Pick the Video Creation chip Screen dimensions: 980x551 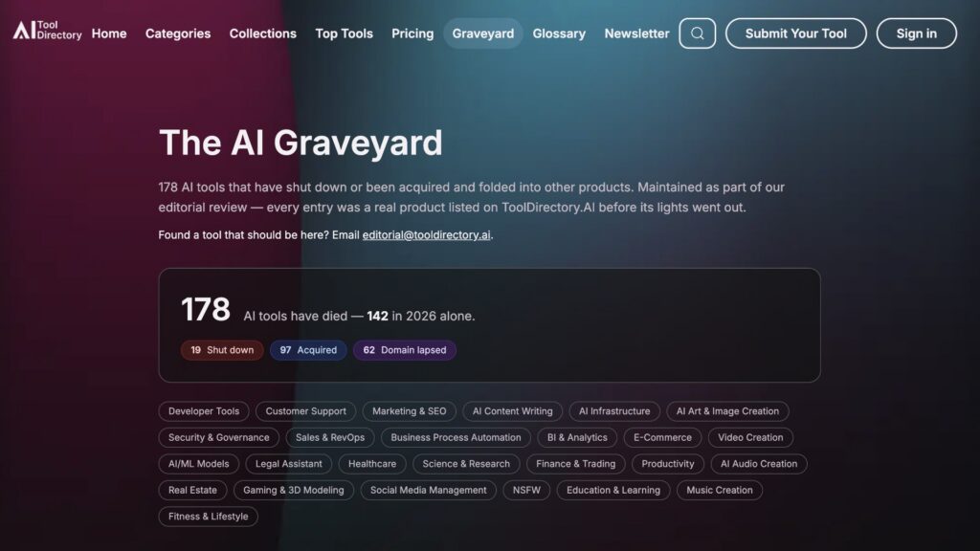click(750, 437)
